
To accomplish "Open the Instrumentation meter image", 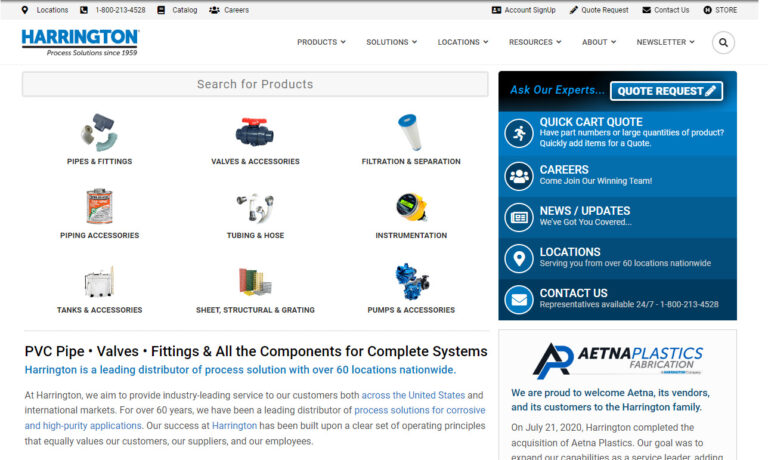I will [411, 207].
